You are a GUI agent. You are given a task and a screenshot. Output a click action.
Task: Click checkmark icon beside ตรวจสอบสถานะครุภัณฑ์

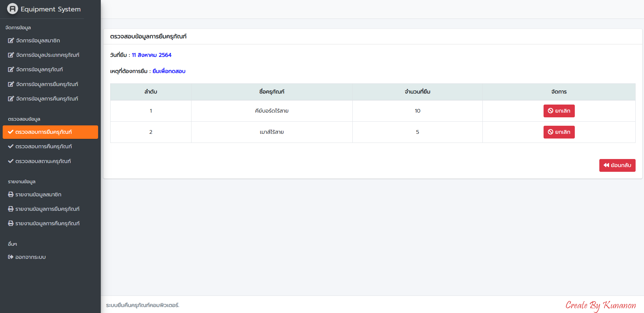point(11,161)
